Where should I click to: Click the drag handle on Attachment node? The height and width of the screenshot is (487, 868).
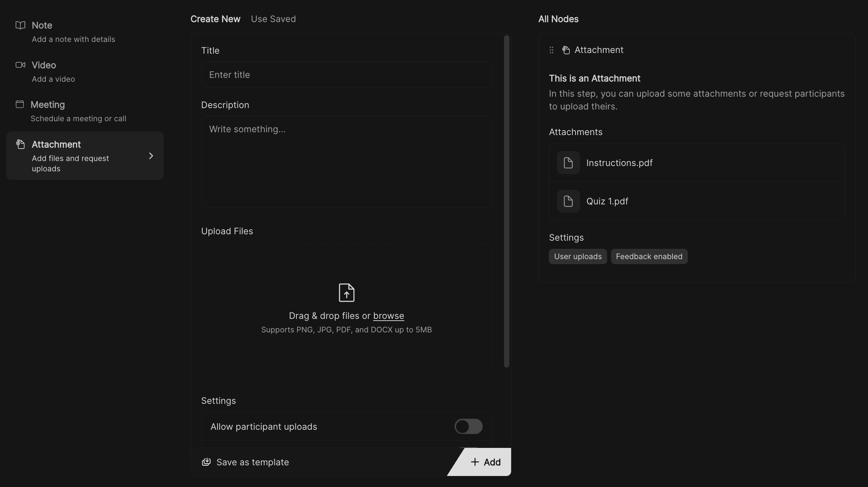pos(551,50)
